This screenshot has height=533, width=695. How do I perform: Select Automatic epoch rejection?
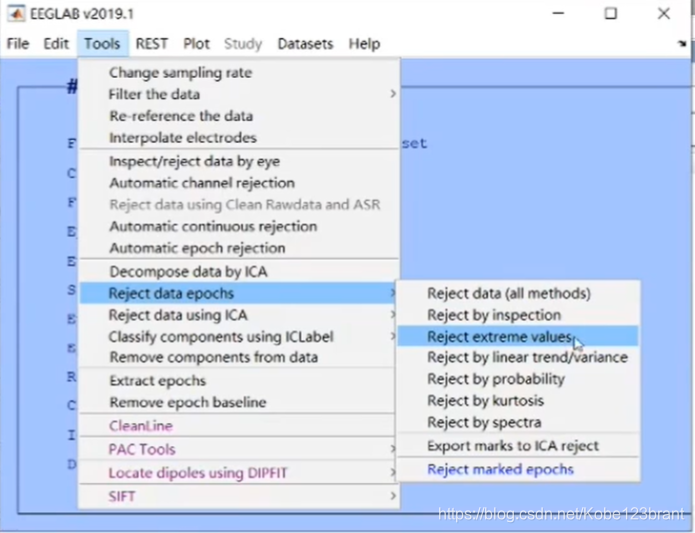(239, 248)
